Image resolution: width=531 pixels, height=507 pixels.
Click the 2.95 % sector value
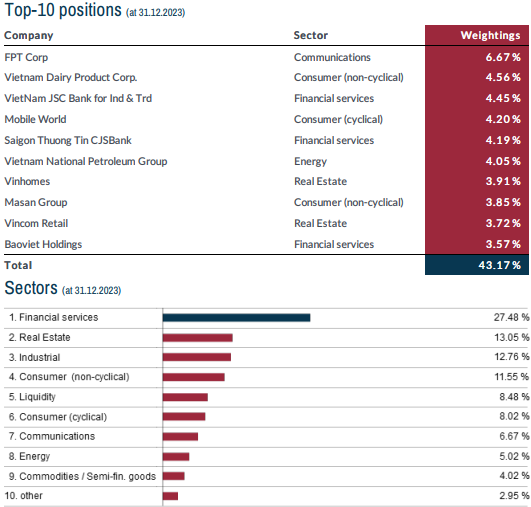[x=514, y=495]
